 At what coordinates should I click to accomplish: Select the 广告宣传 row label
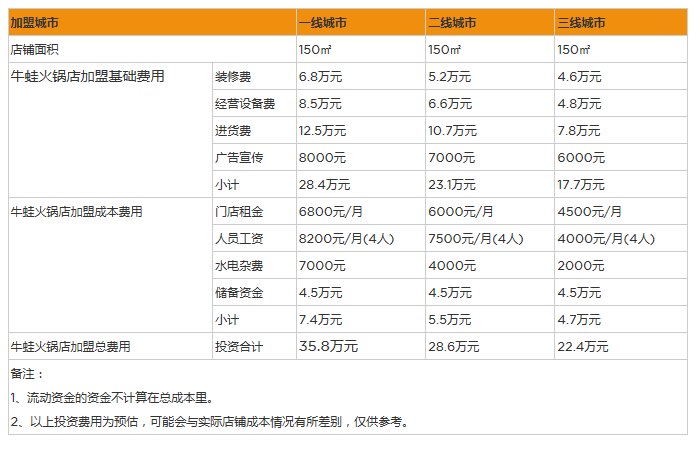coord(239,157)
